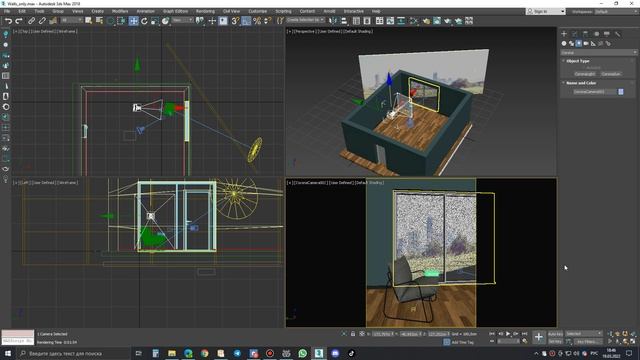Click the Align tool icon

click(344, 20)
